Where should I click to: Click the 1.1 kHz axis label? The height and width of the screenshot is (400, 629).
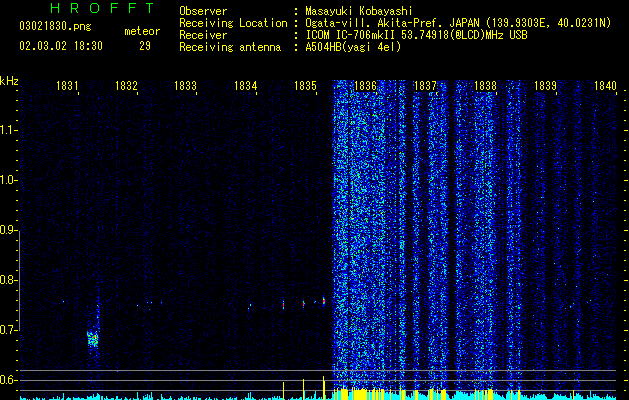pyautogui.click(x=7, y=130)
